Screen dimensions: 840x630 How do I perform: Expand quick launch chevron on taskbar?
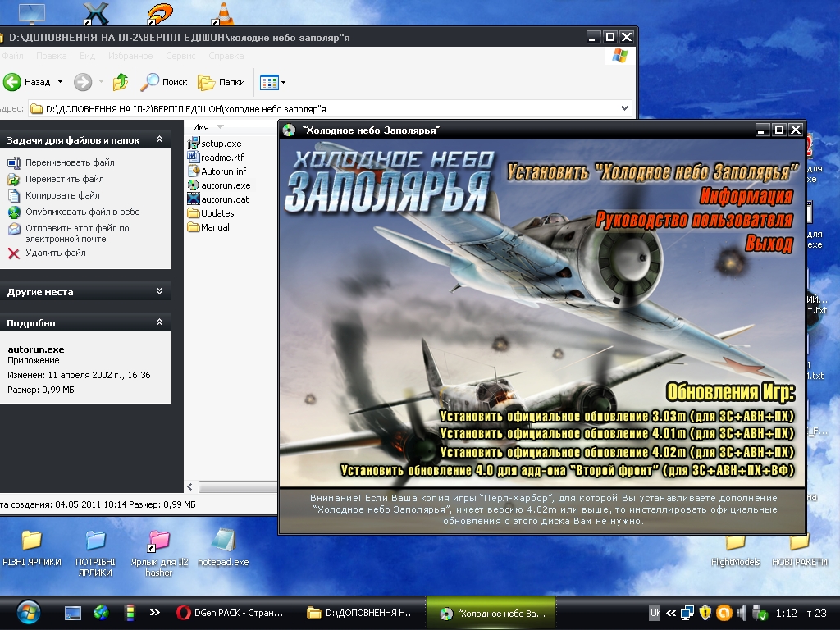click(x=155, y=612)
